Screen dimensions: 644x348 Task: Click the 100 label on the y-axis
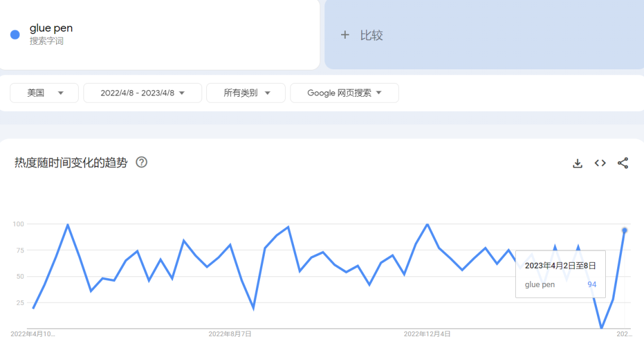pyautogui.click(x=18, y=224)
